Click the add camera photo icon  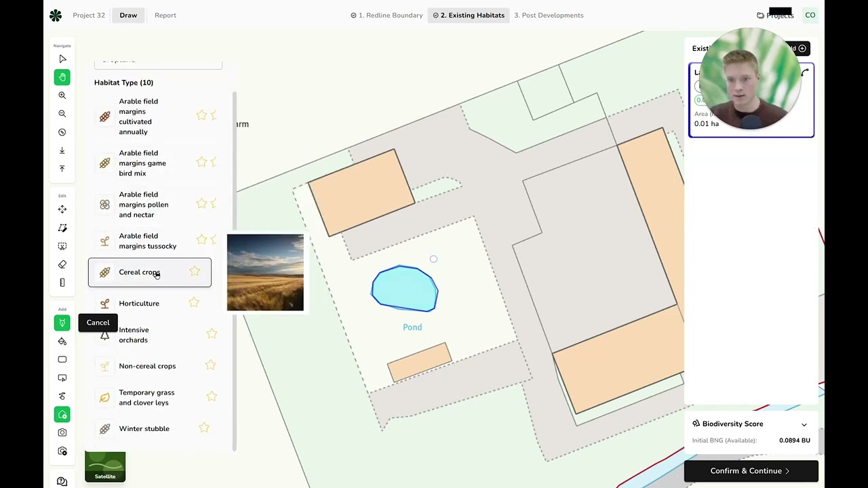coord(62,451)
